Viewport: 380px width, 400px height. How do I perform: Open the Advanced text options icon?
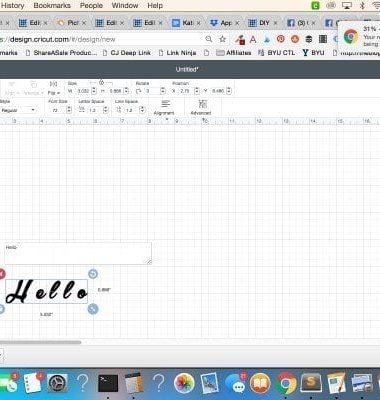pos(201,107)
